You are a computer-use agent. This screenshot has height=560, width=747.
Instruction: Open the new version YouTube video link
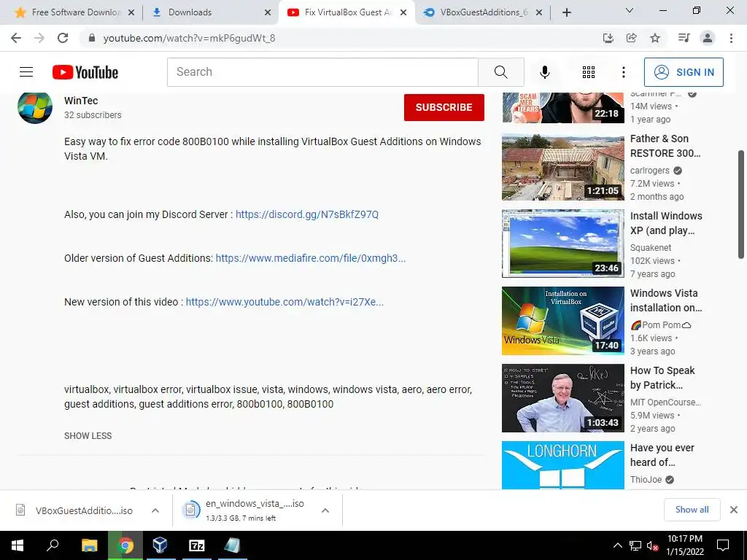point(285,302)
